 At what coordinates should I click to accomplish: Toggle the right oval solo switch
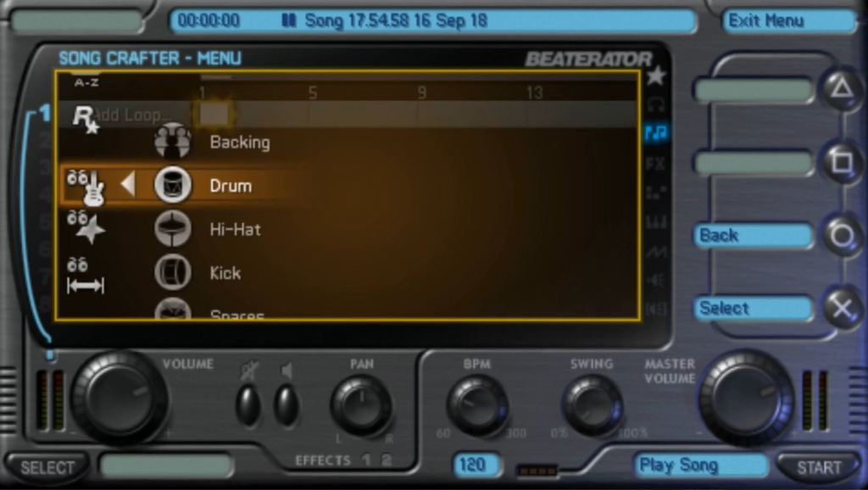pyautogui.click(x=287, y=406)
